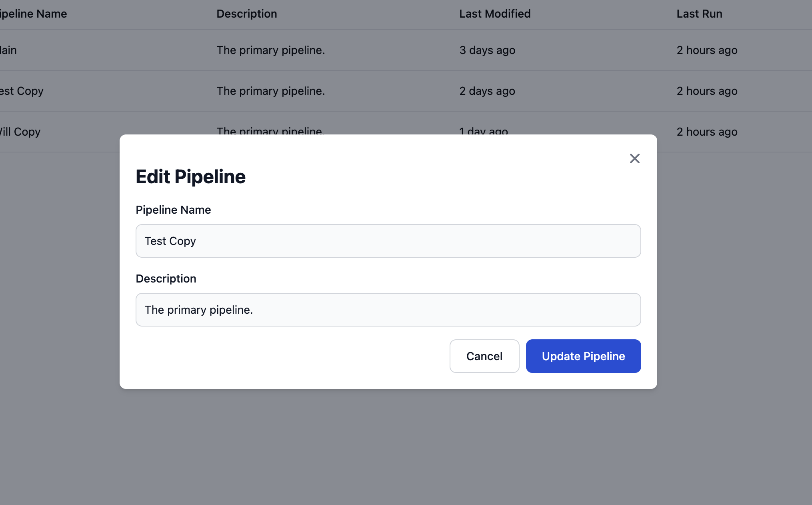The height and width of the screenshot is (505, 812).
Task: Click the Last Modified column header
Action: 494,14
